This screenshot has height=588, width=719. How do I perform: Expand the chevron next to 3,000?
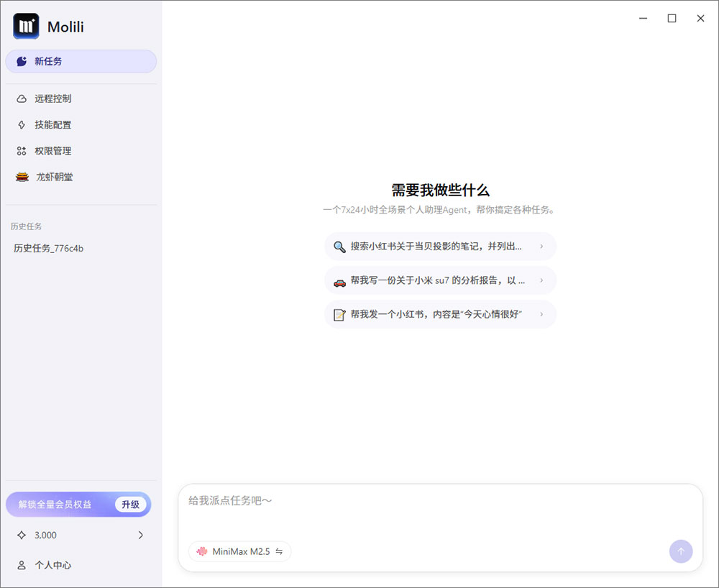(x=141, y=535)
